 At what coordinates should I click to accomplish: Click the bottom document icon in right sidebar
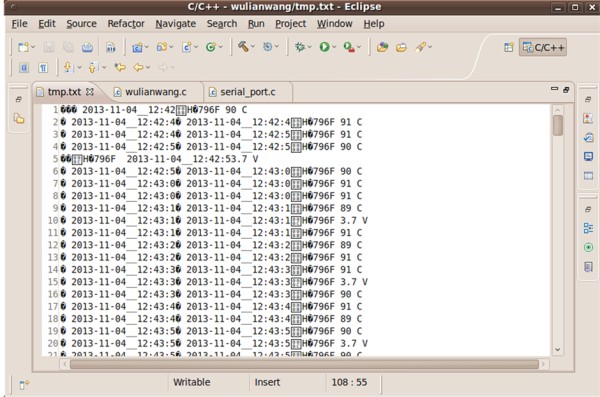[589, 267]
